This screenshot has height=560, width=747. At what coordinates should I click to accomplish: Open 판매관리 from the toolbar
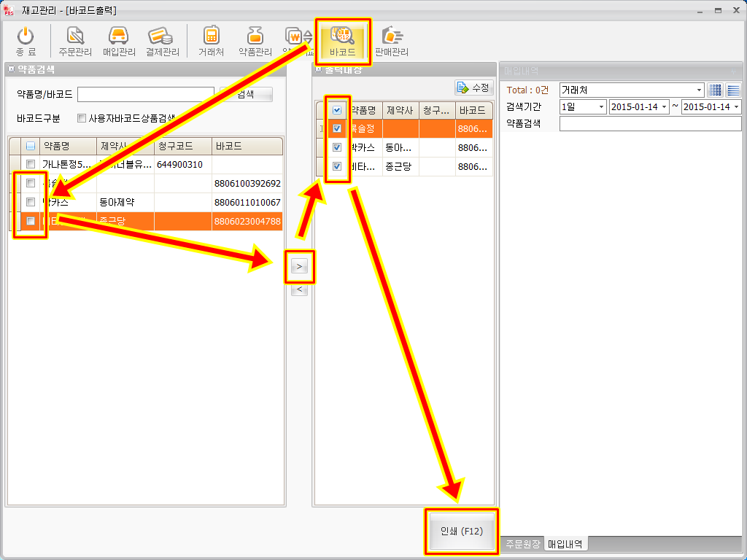[x=392, y=41]
